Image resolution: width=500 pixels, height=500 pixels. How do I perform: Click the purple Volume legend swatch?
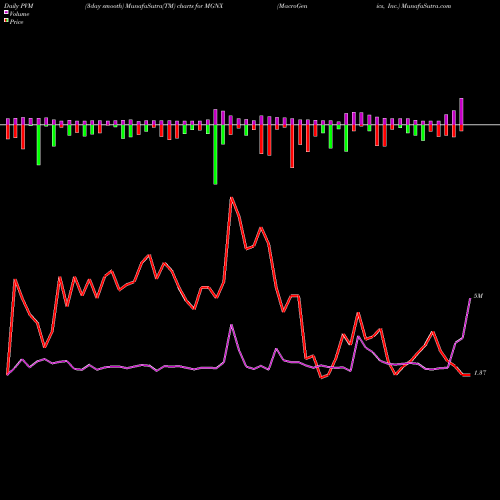click(x=6, y=12)
